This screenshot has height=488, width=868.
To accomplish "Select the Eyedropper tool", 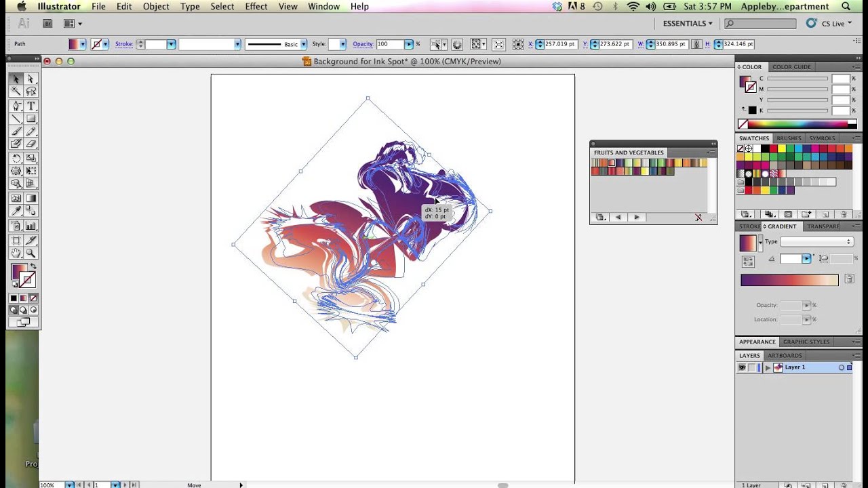I will tap(16, 211).
